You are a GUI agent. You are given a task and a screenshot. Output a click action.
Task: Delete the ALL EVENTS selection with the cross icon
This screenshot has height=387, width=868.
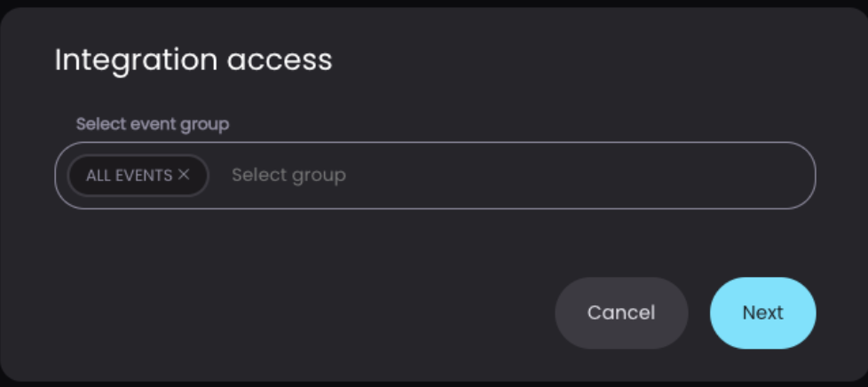[184, 175]
